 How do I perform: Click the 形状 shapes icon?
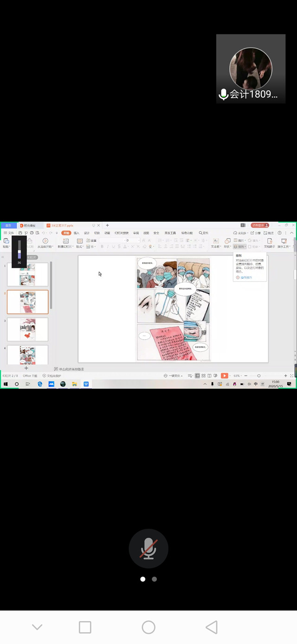pyautogui.click(x=227, y=241)
